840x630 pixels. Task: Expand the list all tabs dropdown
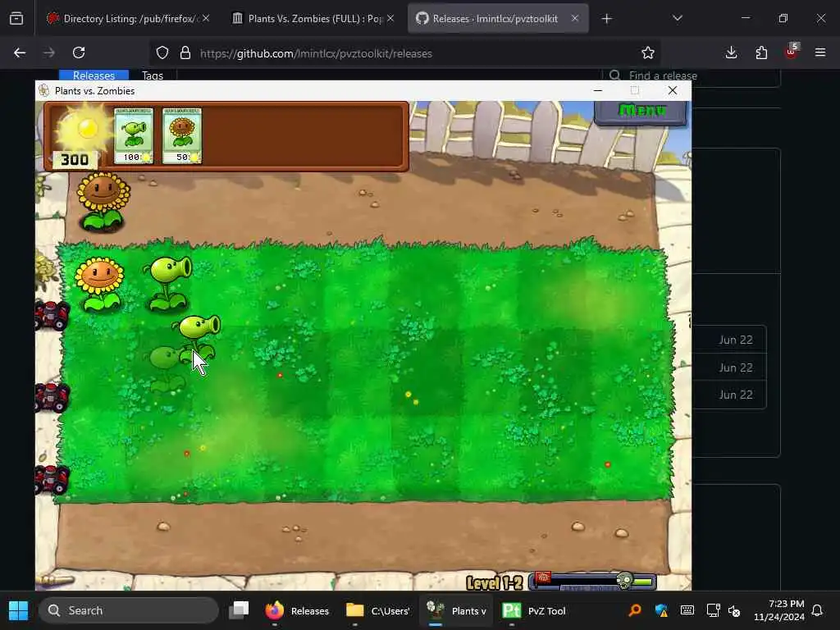[677, 18]
